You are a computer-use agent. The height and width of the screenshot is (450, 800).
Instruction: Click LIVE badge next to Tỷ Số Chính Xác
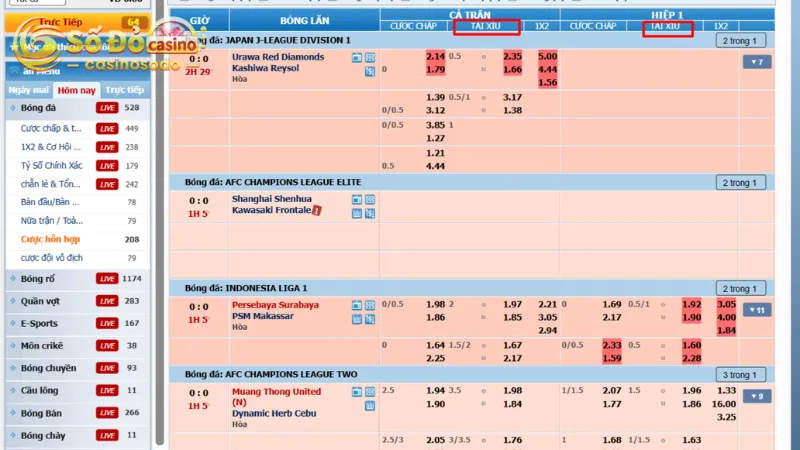pos(107,166)
